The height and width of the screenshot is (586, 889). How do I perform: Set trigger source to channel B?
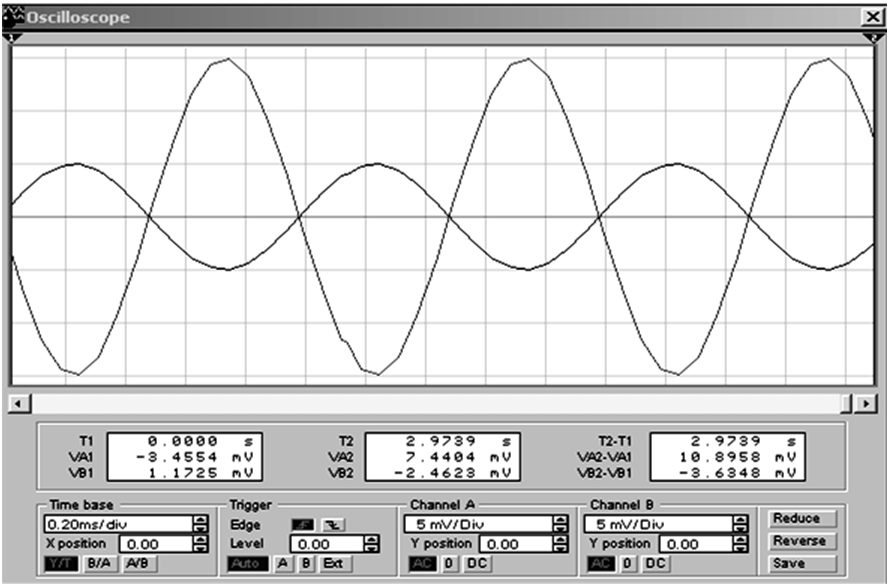pyautogui.click(x=306, y=564)
